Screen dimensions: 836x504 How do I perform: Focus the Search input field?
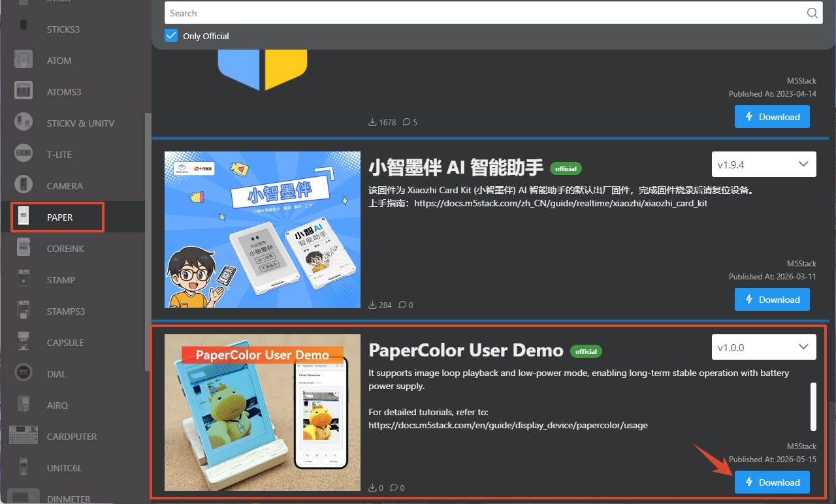(x=483, y=13)
